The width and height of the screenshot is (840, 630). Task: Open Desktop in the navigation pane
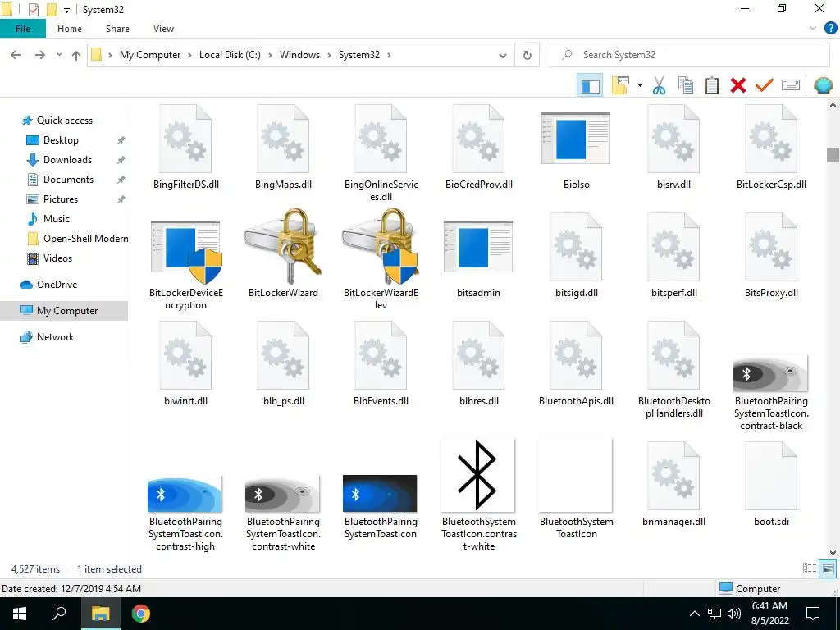pyautogui.click(x=61, y=140)
